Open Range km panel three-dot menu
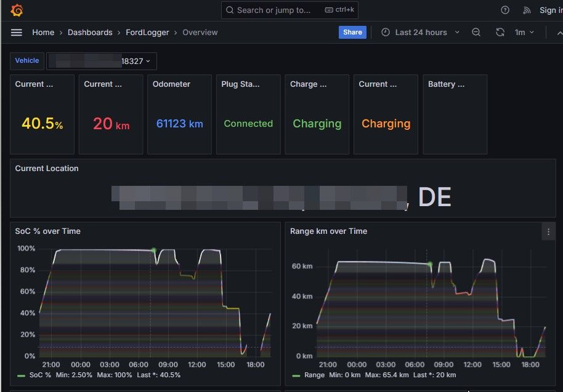 click(548, 232)
